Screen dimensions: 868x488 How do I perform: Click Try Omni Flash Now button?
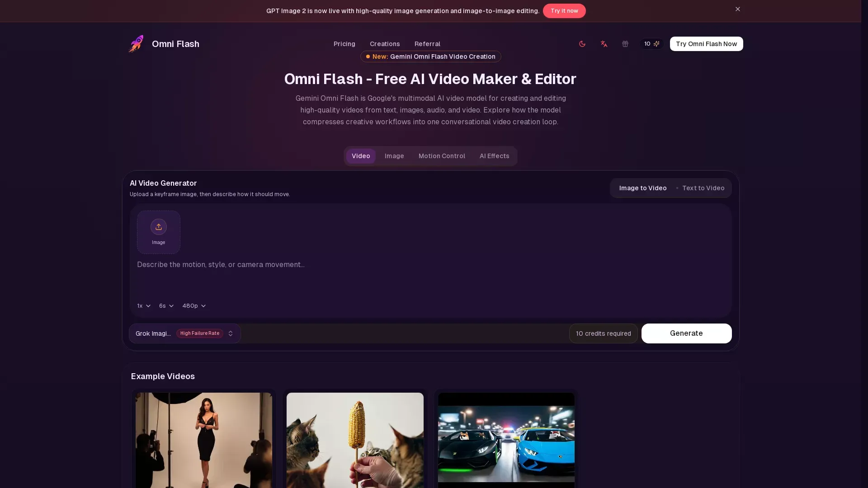tap(707, 44)
